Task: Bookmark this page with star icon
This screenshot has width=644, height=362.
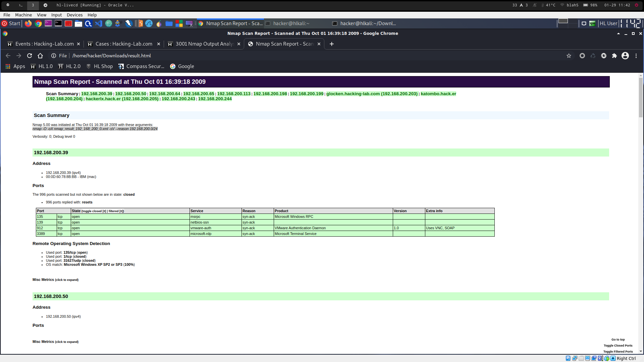Action: pos(569,56)
